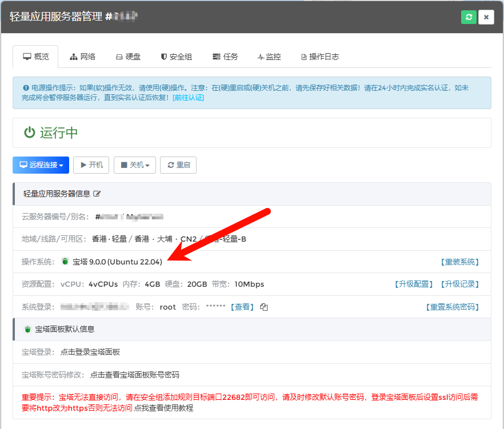Click the 轻量应用服务器信息 section title
This screenshot has width=504, height=429.
click(57, 194)
